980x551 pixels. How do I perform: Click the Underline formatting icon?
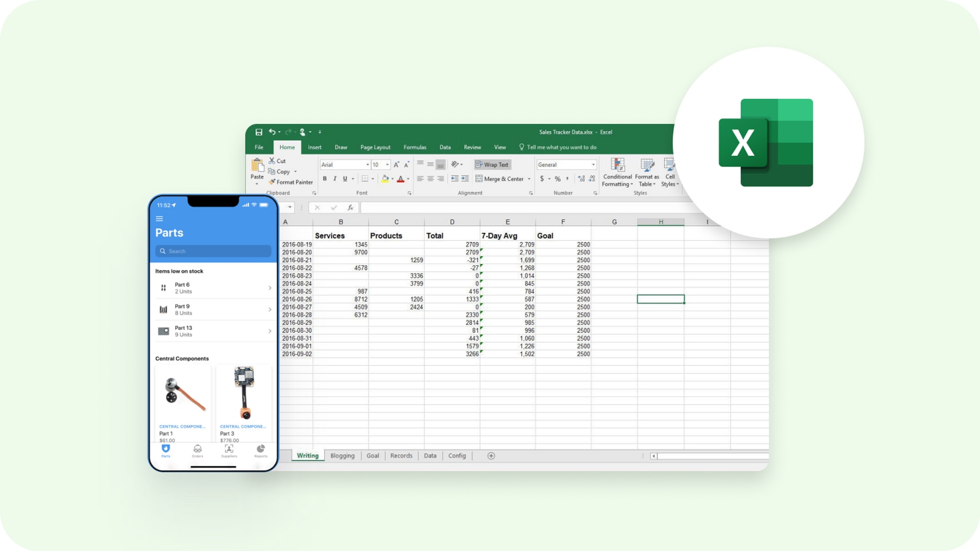coord(344,178)
